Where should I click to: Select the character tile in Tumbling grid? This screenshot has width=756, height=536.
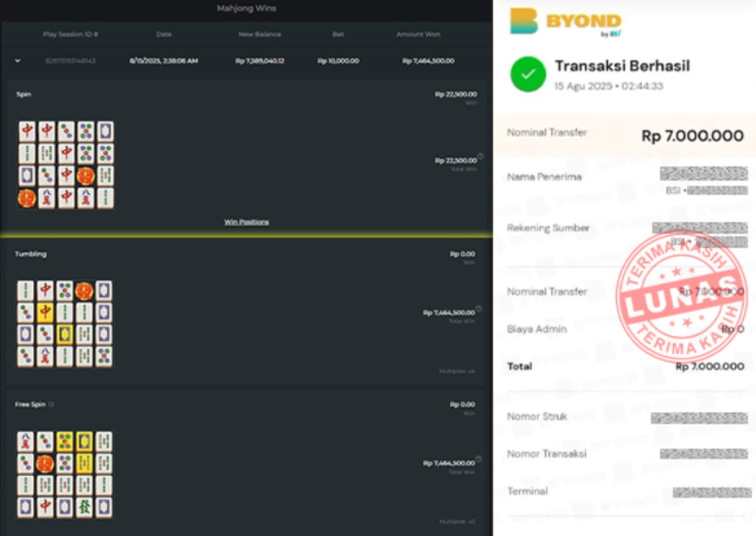(45, 357)
